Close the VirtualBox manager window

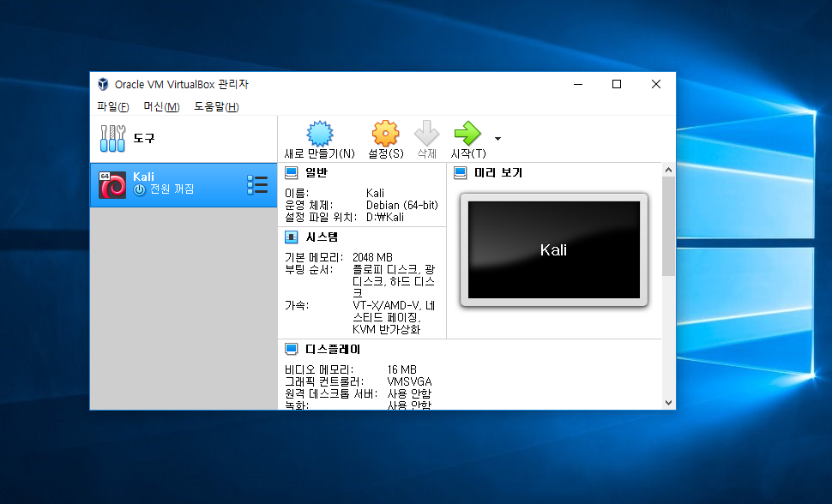point(656,84)
